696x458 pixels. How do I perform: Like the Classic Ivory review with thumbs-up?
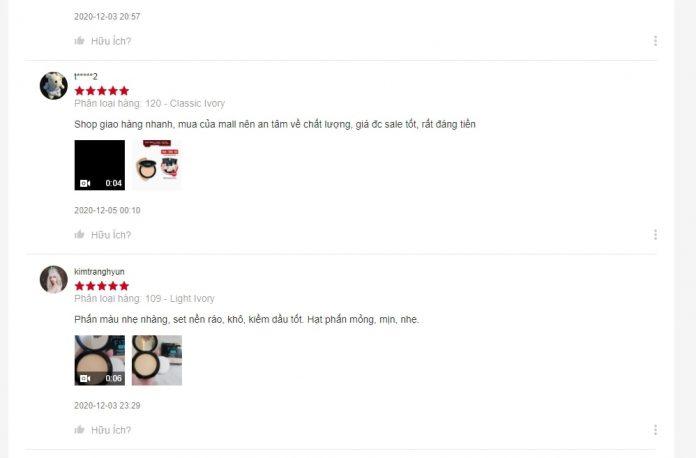(79, 234)
